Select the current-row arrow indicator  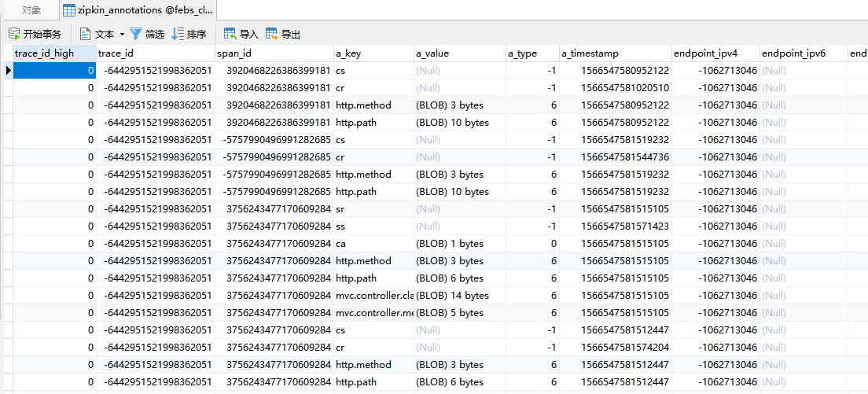[x=8, y=70]
